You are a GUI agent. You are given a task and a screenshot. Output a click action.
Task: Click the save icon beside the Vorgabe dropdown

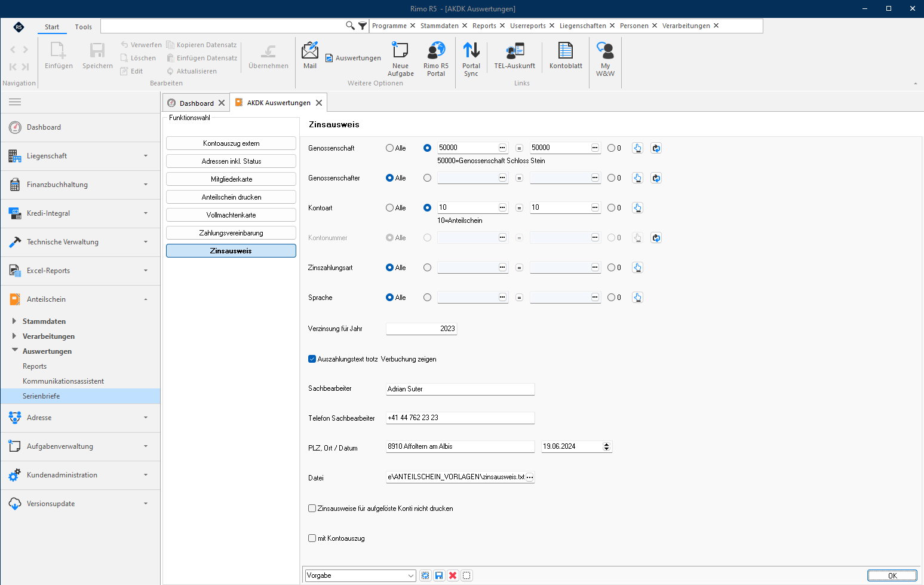coord(439,575)
